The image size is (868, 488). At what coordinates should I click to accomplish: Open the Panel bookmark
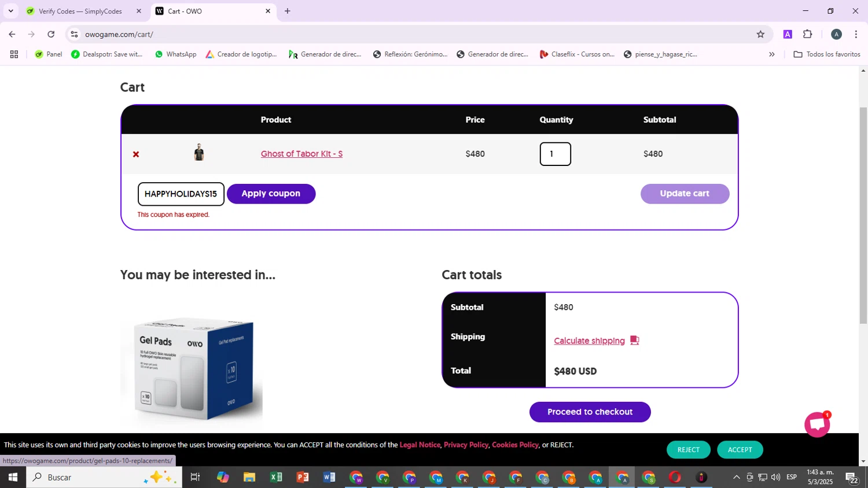49,54
